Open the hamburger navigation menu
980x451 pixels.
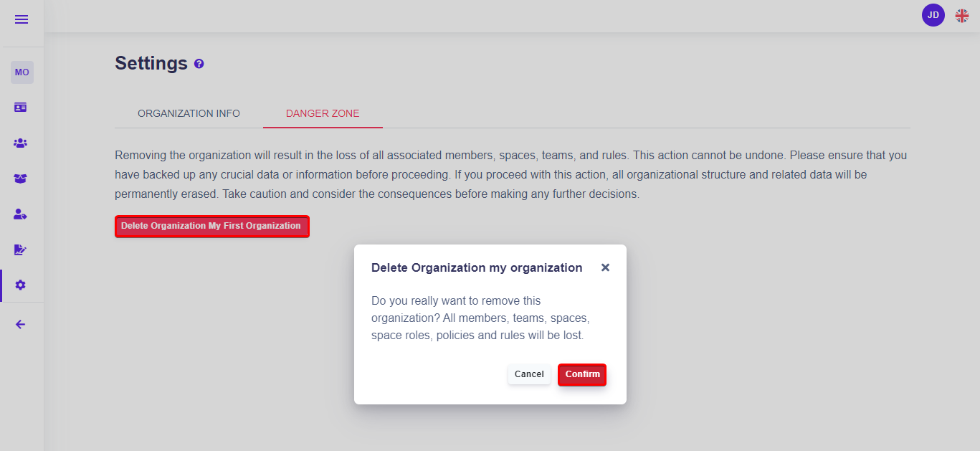click(x=22, y=19)
